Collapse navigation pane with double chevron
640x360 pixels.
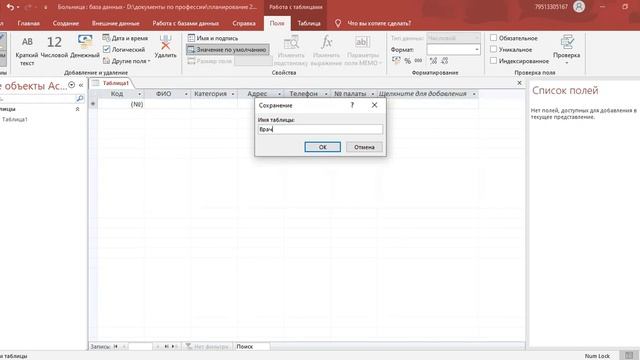[x=81, y=85]
